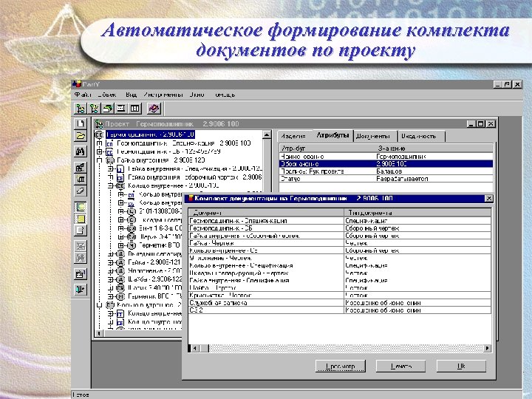Open the Помощь menu
Image resolution: width=532 pixels, height=399 pixels.
(x=225, y=95)
